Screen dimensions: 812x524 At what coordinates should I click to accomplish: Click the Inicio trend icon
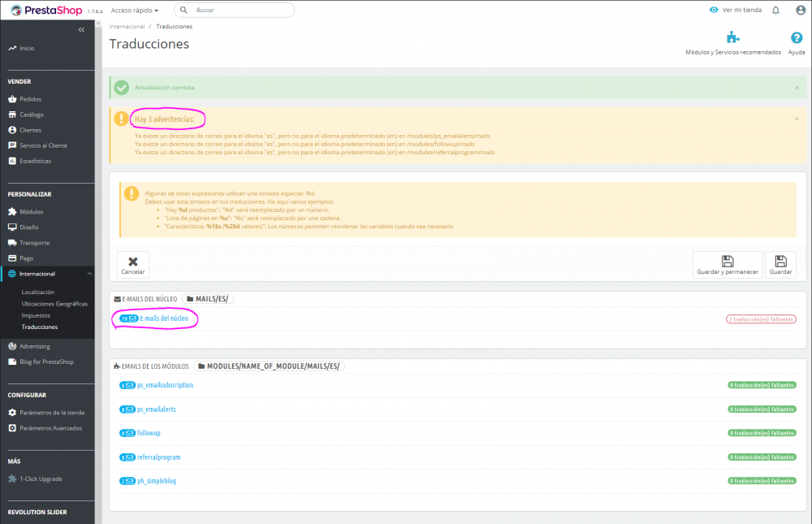12,48
